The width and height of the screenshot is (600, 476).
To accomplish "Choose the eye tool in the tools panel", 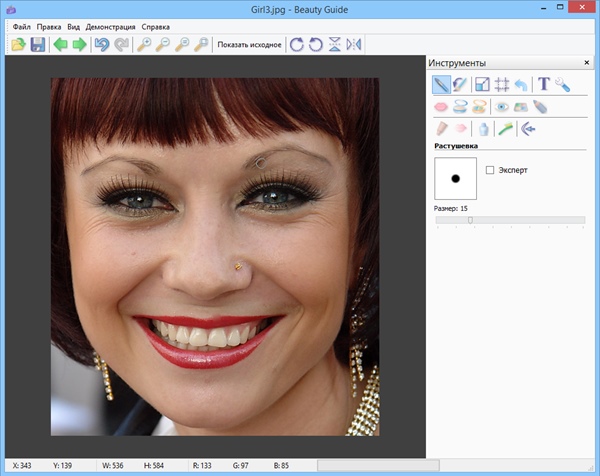I will pyautogui.click(x=503, y=106).
